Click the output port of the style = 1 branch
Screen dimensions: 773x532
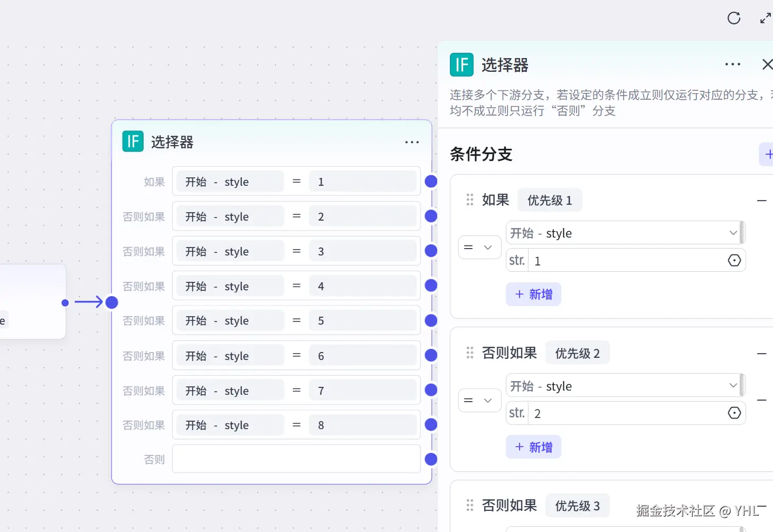tap(431, 182)
